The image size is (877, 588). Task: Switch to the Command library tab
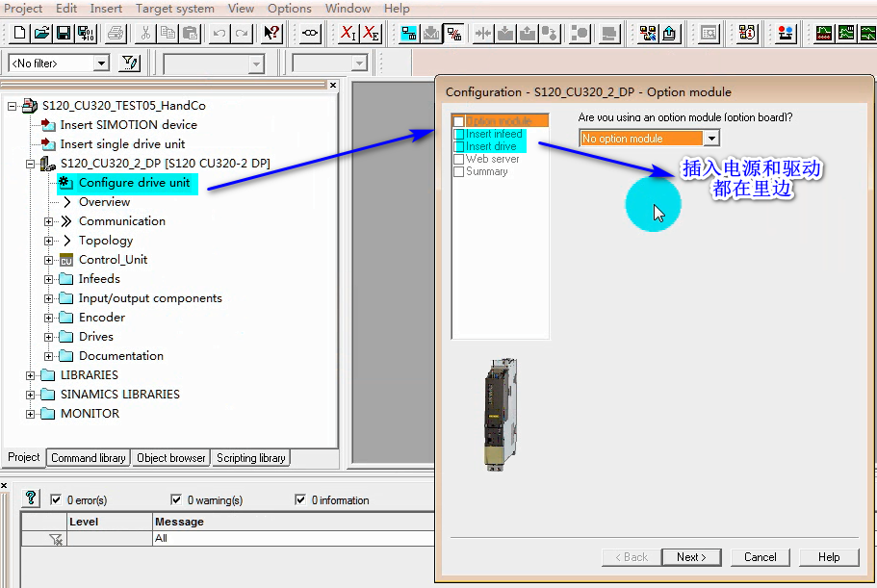[x=88, y=458]
